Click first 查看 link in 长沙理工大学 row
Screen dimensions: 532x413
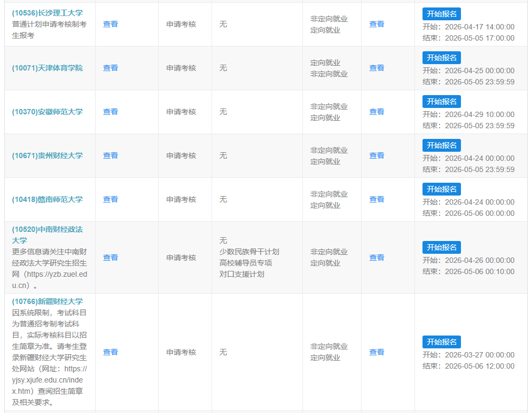(x=110, y=24)
